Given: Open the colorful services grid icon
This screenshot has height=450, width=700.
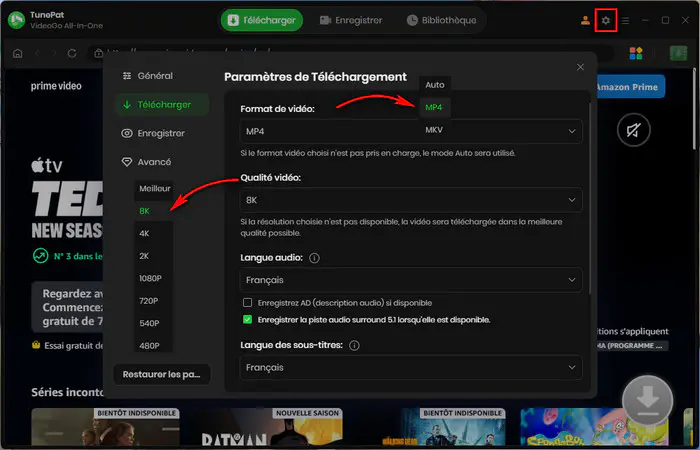Looking at the screenshot, I should pyautogui.click(x=636, y=53).
